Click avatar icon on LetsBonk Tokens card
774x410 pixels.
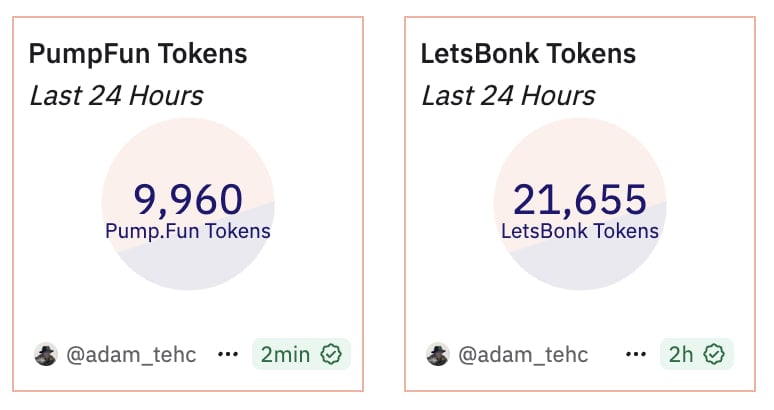pos(438,355)
